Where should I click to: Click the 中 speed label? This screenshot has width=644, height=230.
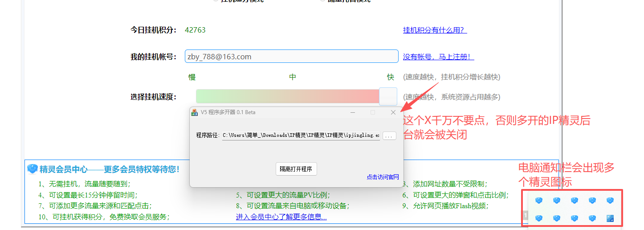click(293, 77)
